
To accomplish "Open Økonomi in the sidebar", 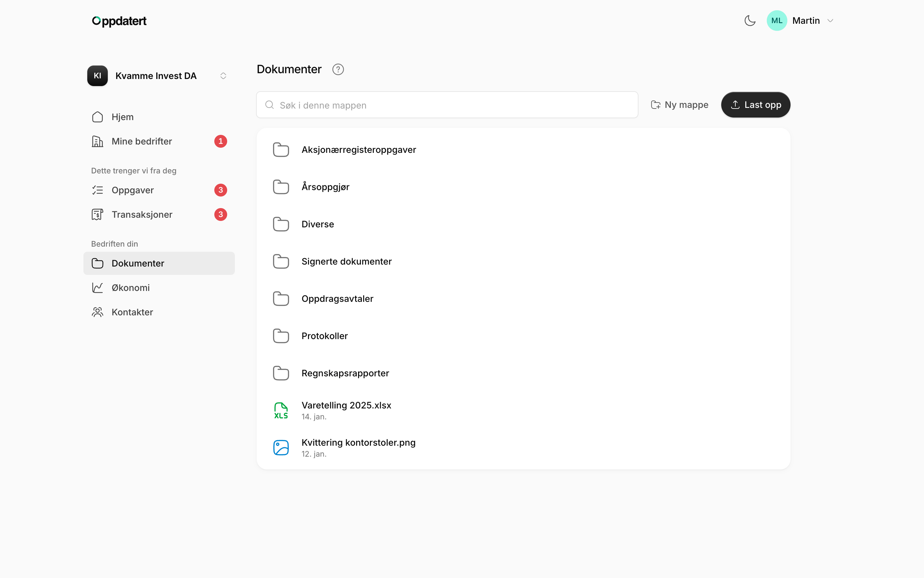I will pyautogui.click(x=159, y=288).
